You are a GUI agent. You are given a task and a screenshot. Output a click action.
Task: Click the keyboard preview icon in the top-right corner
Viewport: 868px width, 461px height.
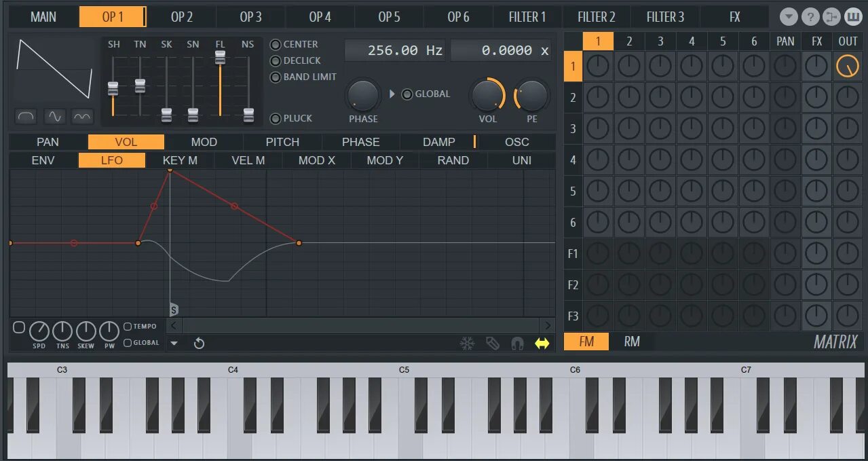pos(852,16)
